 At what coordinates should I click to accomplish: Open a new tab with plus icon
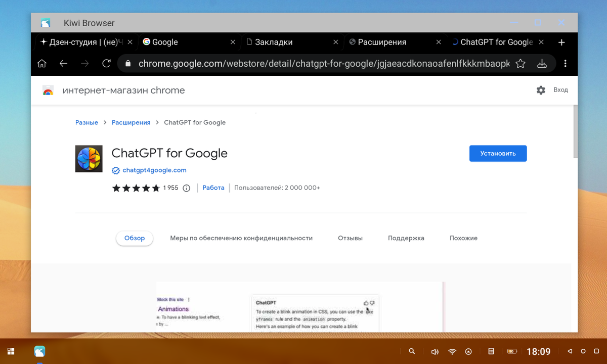[x=561, y=42]
